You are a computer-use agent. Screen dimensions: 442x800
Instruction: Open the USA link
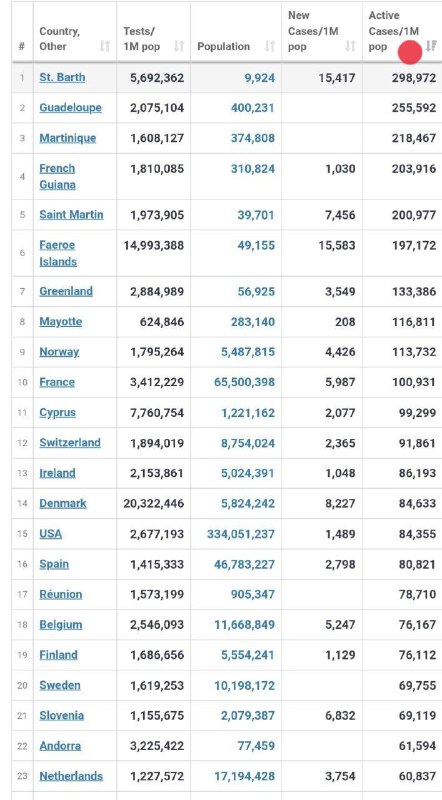tap(51, 534)
